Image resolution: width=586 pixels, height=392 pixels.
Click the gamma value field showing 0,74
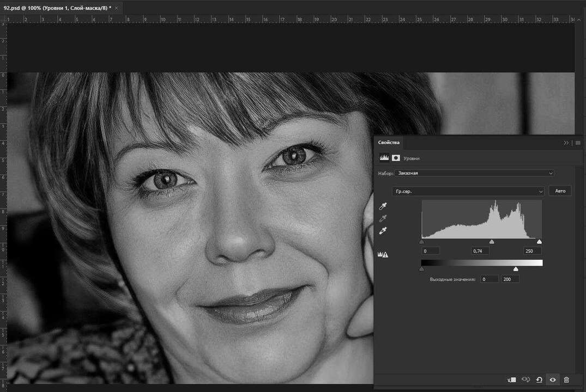480,251
